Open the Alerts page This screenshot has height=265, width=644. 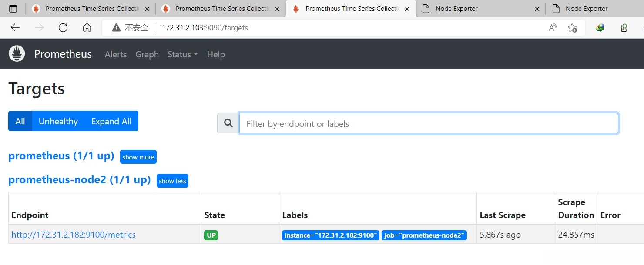coord(116,54)
